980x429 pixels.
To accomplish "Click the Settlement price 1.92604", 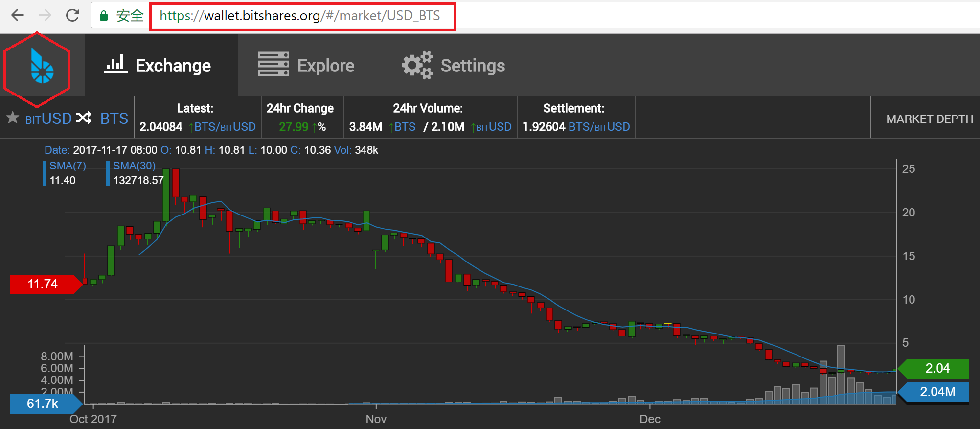I will tap(544, 127).
